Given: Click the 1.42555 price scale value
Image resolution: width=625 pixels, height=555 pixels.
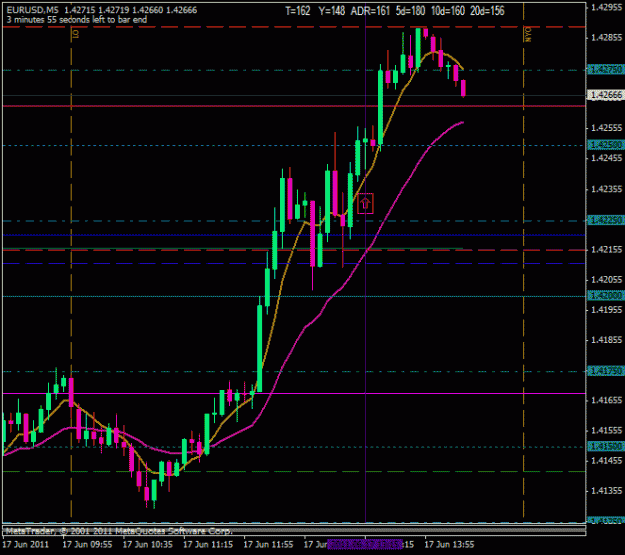Looking at the screenshot, I should (607, 128).
